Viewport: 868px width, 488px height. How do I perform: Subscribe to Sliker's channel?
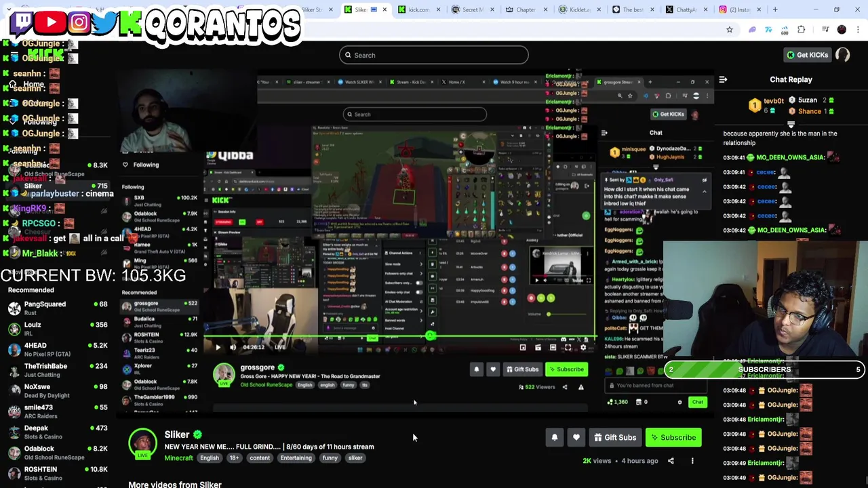click(673, 438)
